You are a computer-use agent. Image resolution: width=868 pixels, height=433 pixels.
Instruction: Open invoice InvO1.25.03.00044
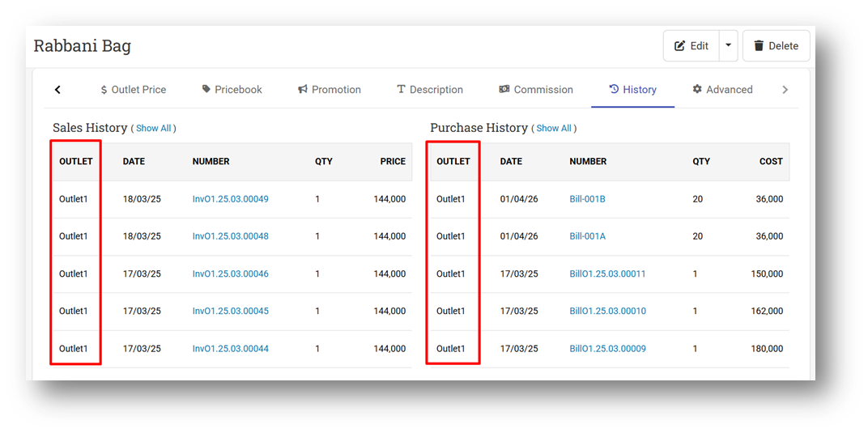click(230, 349)
